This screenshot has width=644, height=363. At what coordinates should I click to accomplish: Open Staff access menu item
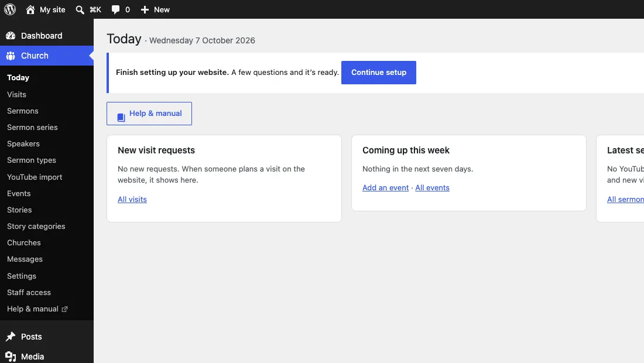(x=29, y=292)
